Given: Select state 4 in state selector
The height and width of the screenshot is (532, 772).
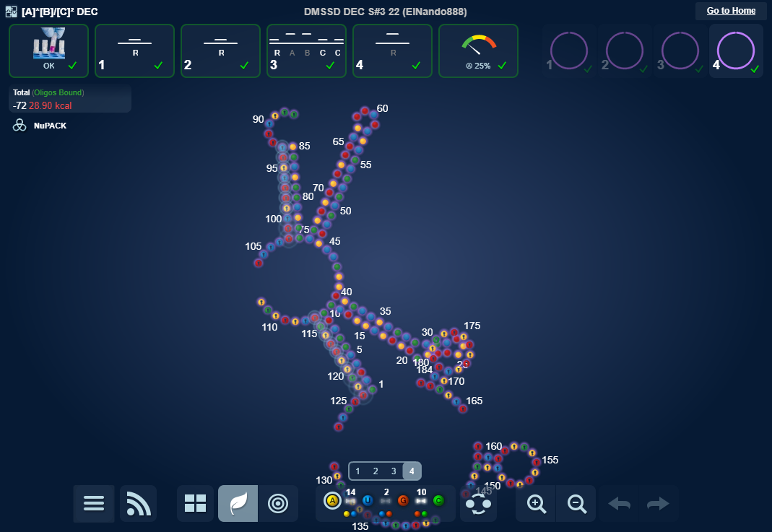Looking at the screenshot, I should tap(412, 471).
